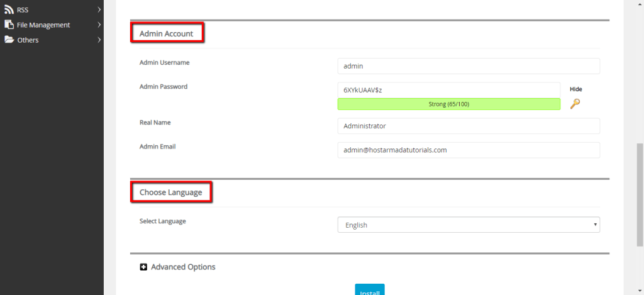The height and width of the screenshot is (295, 644).
Task: Click the key icon to generate password
Action: click(575, 104)
